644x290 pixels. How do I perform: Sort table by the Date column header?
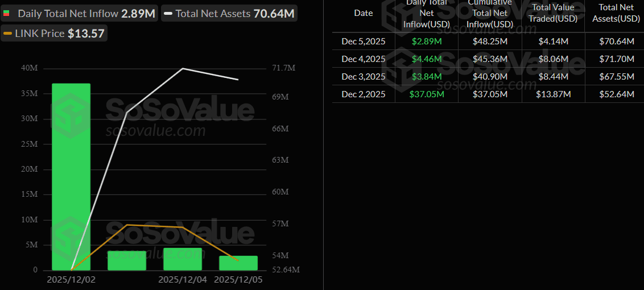point(364,13)
